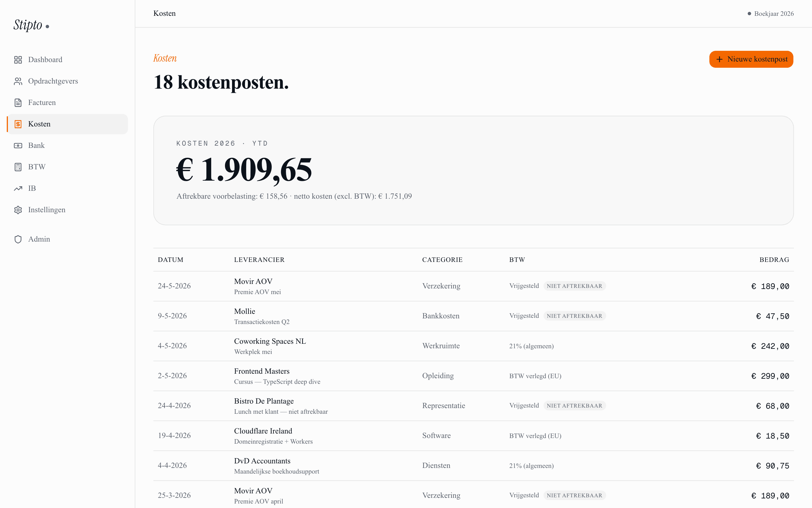Viewport: 812px width, 508px height.
Task: Click amount € 47,50
Action: [773, 316]
